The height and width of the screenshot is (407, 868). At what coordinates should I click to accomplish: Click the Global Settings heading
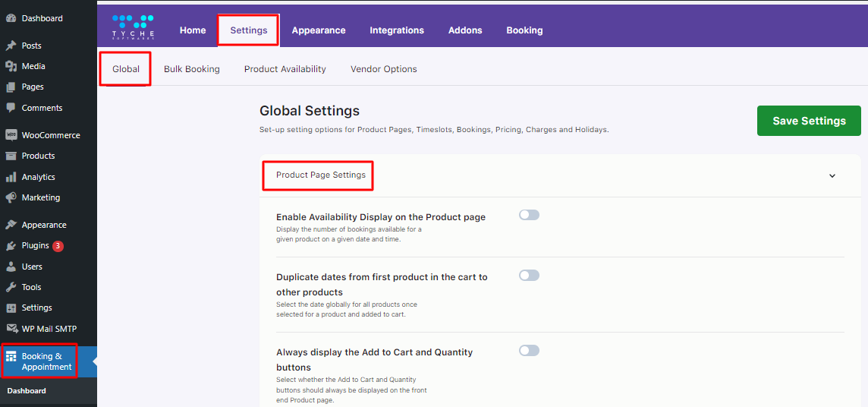(x=310, y=111)
